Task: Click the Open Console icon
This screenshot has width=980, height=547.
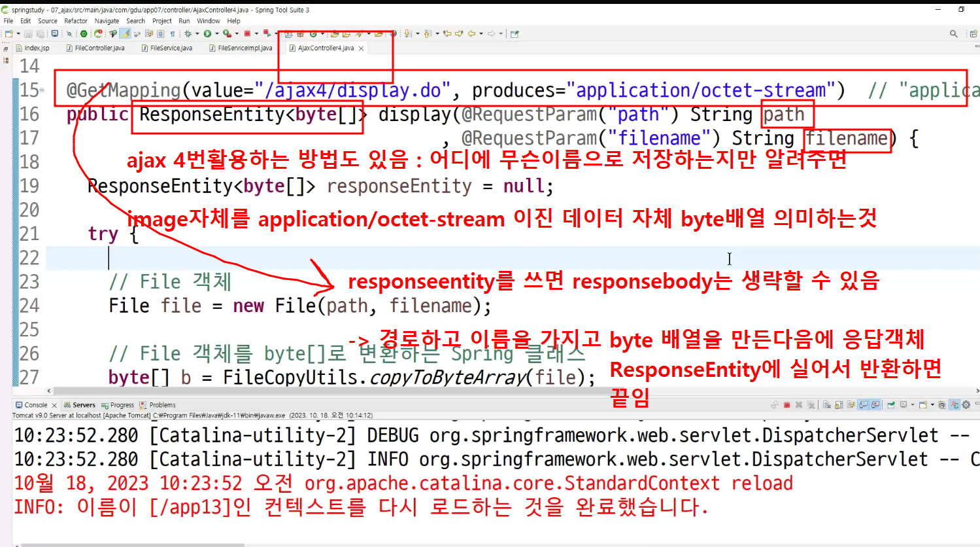Action: click(x=922, y=405)
